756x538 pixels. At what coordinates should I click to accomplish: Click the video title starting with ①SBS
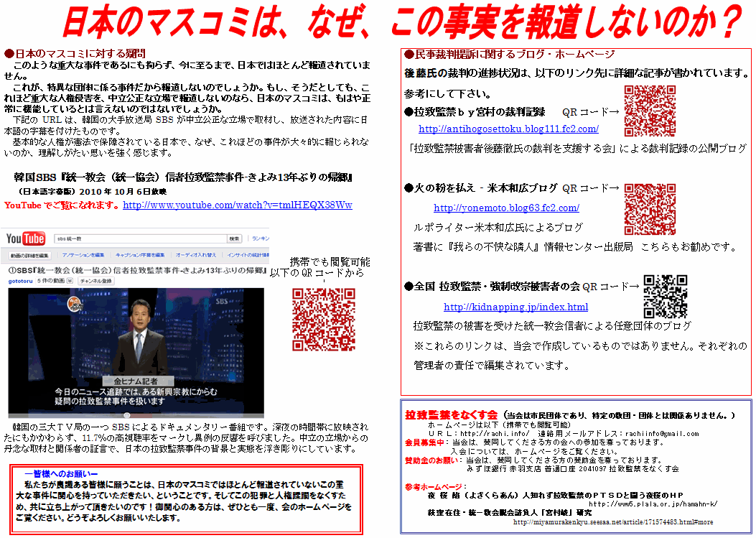[x=137, y=270]
